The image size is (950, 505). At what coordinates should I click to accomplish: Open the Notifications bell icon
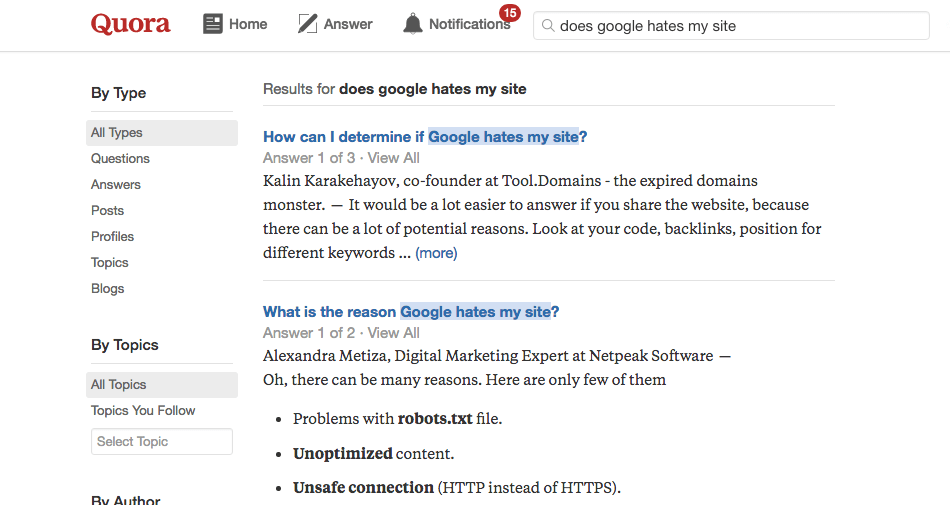click(413, 24)
